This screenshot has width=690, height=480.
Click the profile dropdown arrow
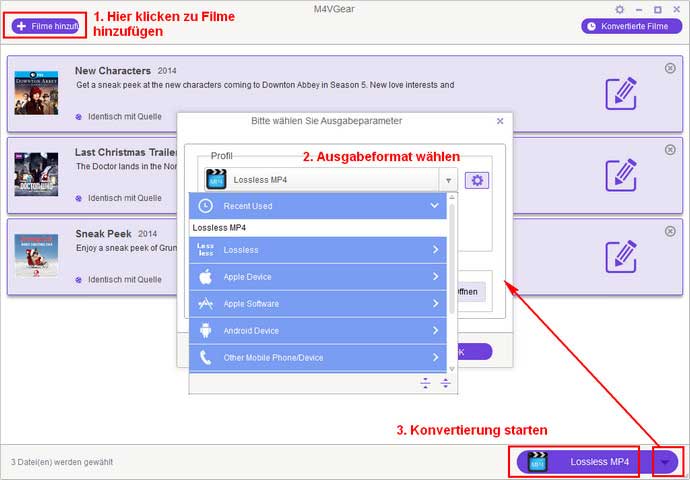coord(448,180)
